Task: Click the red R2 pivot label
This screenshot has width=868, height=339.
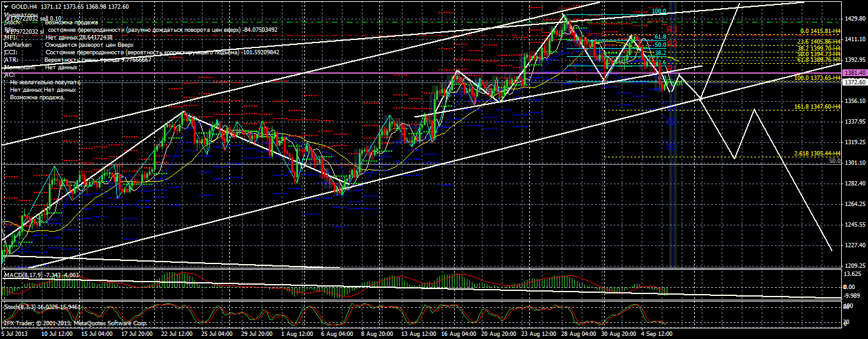Action: (672, 44)
